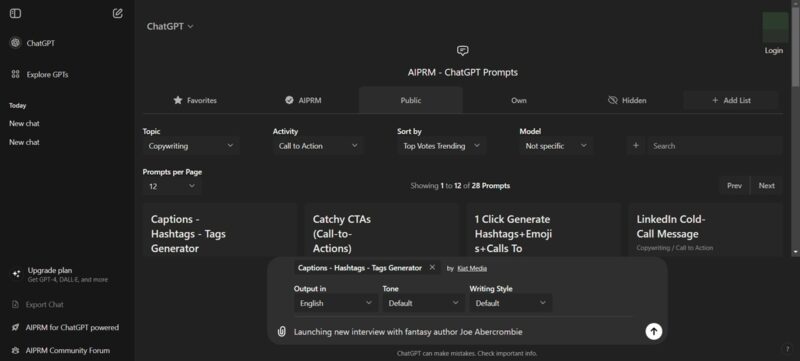The width and height of the screenshot is (800, 361).
Task: Switch to the Hidden tab
Action: point(627,100)
